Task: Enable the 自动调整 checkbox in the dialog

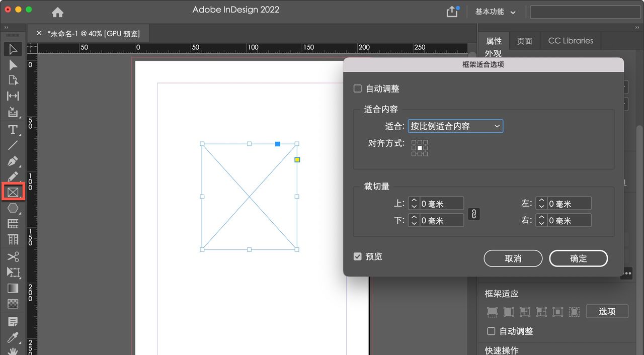Action: [357, 88]
